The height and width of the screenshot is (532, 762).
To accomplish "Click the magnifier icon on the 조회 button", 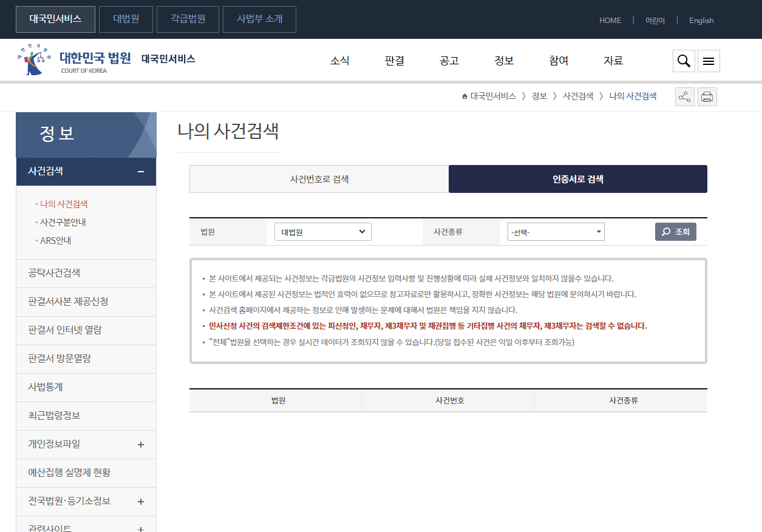I will point(665,231).
